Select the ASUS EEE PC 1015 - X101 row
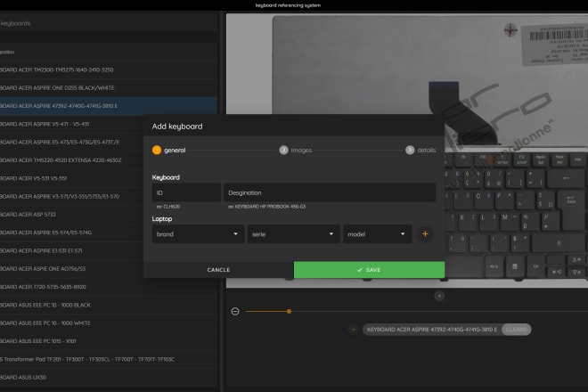 point(108,341)
